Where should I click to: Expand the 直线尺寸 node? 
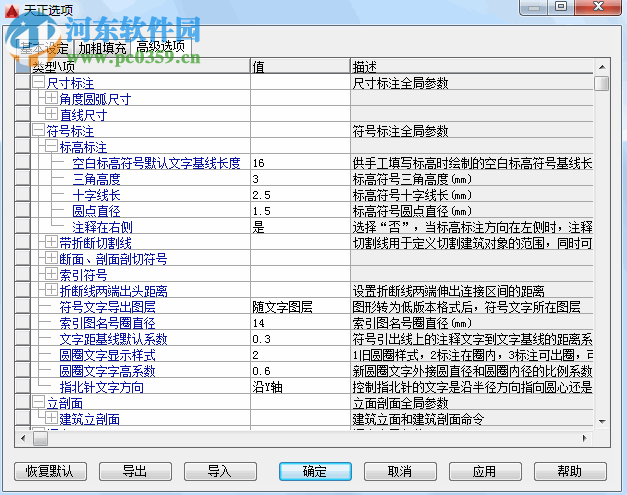[x=51, y=114]
